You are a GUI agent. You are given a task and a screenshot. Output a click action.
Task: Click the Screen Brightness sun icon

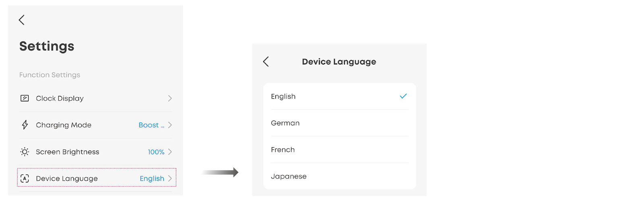point(25,152)
